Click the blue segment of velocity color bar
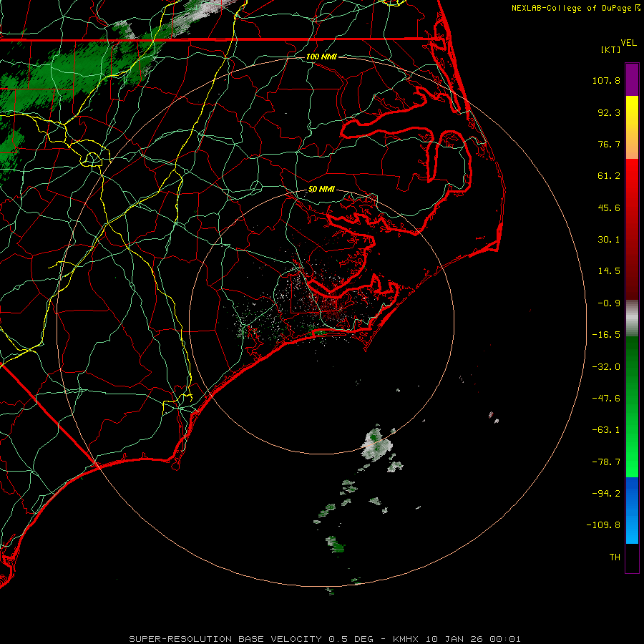The height and width of the screenshot is (644, 644). 632,510
